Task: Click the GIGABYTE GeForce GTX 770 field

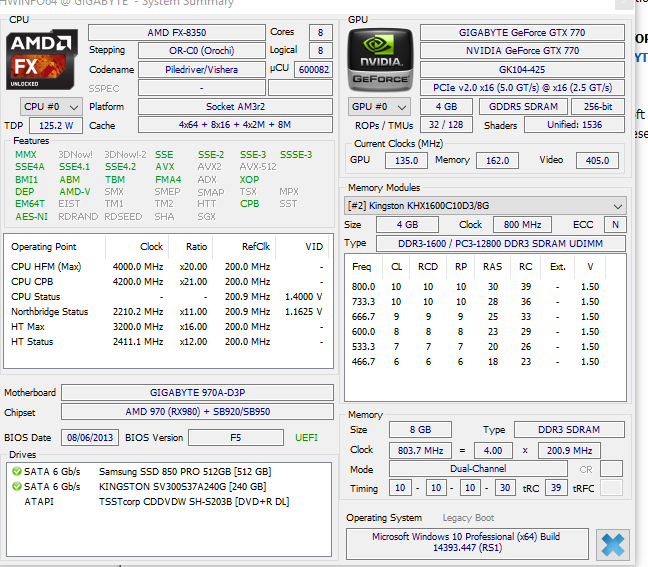Action: pos(522,33)
